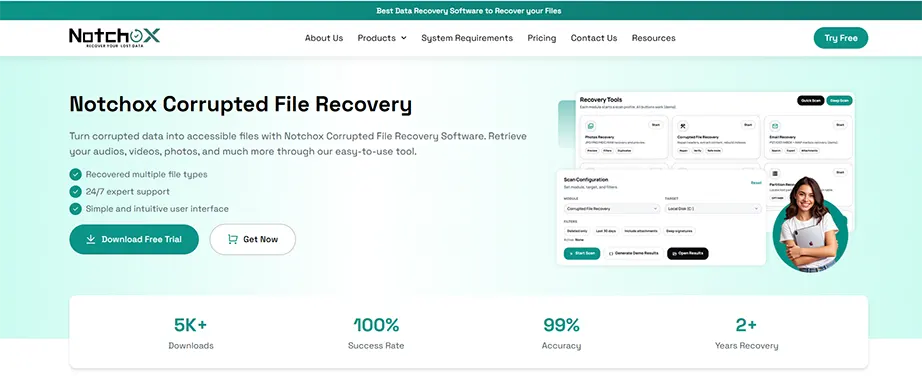The width and height of the screenshot is (922, 376).
Task: Click the 99% Accuracy statistic
Action: (x=561, y=334)
